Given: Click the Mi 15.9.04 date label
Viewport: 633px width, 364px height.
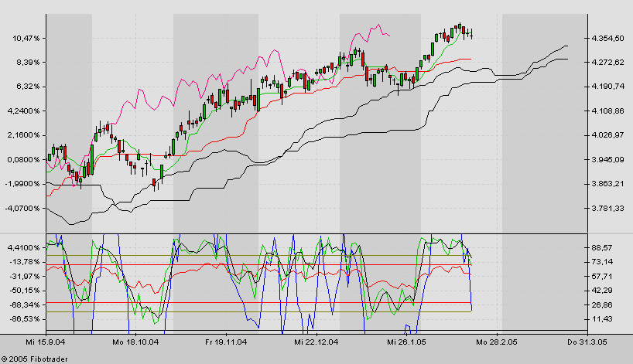Looking at the screenshot, I should 46,342.
